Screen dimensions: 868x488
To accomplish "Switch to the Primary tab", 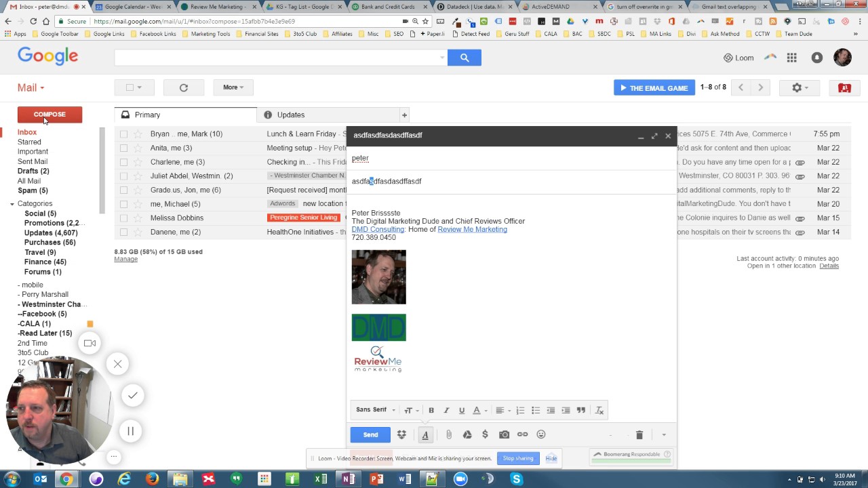I will point(185,115).
